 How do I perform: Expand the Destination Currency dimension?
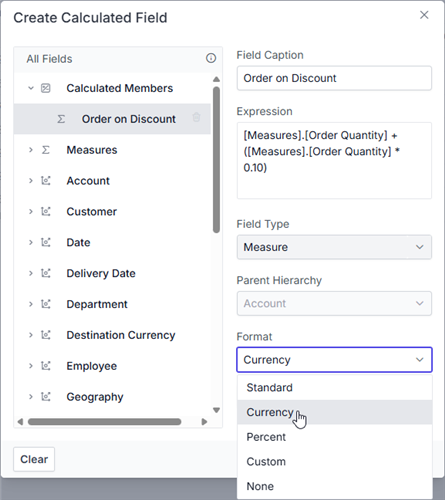click(31, 335)
